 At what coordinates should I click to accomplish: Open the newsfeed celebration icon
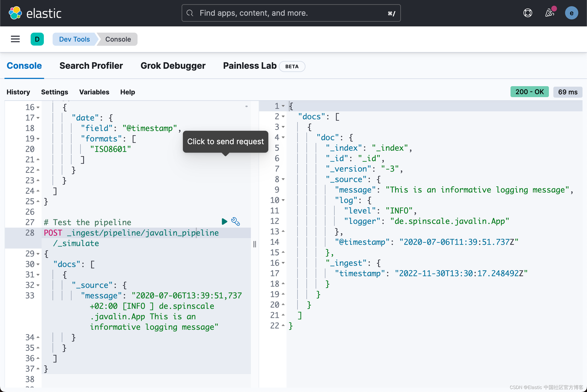pos(549,13)
